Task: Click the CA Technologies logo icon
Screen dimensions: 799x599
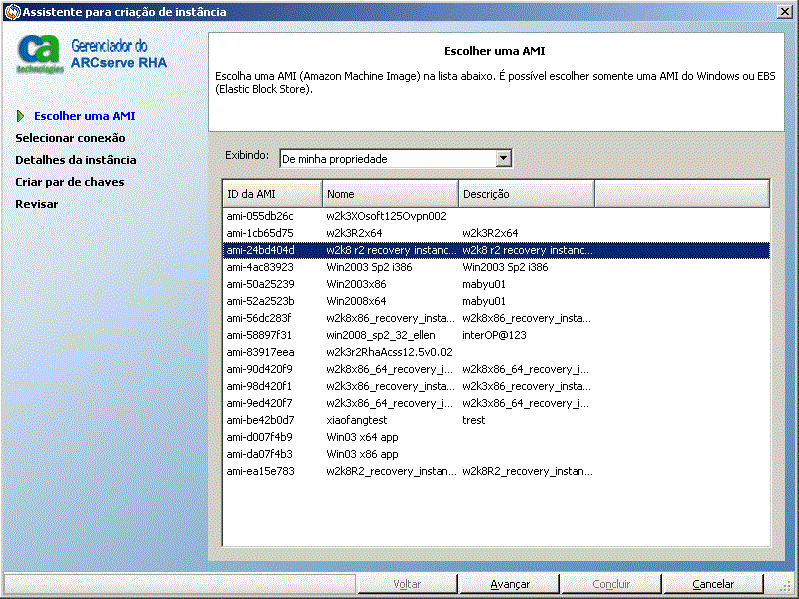Action: pyautogui.click(x=39, y=54)
